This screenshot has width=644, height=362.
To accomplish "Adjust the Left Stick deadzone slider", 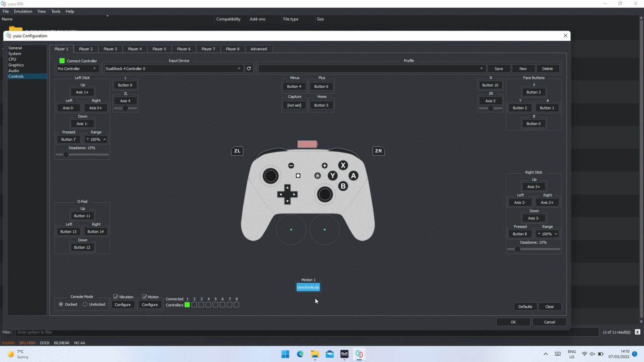I will pos(66,154).
